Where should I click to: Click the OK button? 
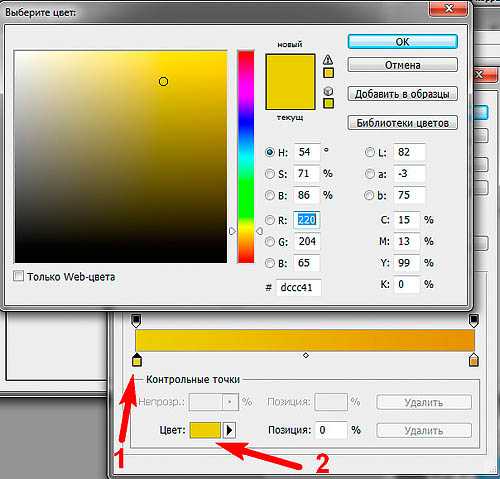(x=403, y=42)
